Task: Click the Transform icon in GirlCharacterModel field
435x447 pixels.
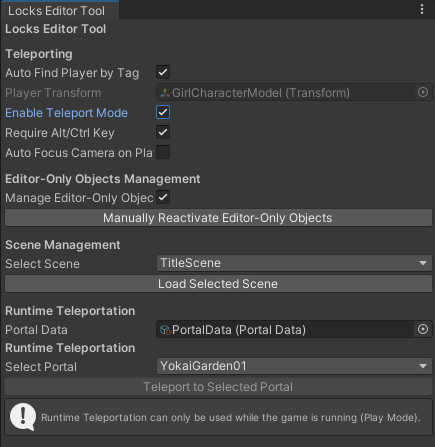Action: [x=165, y=93]
